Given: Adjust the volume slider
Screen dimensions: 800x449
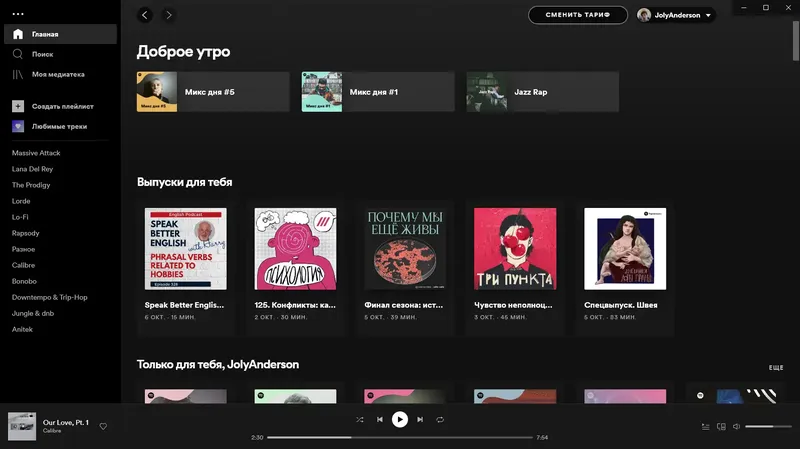Looking at the screenshot, I should (768, 427).
